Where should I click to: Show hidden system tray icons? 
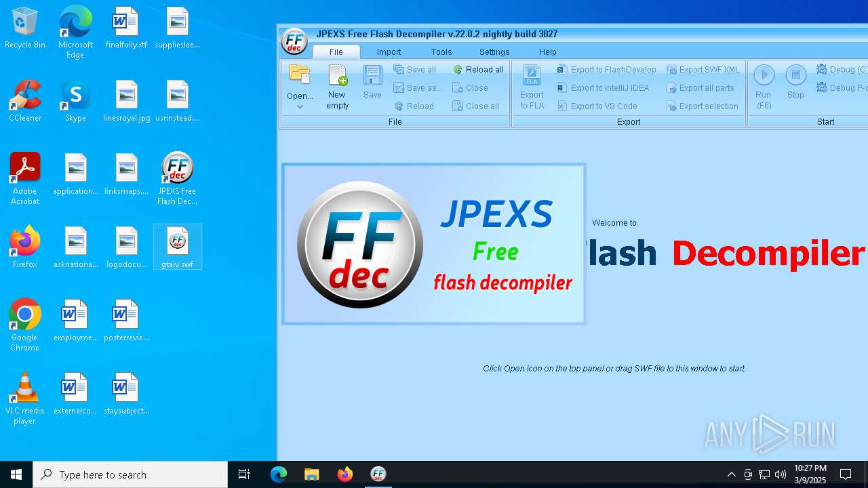pos(731,474)
